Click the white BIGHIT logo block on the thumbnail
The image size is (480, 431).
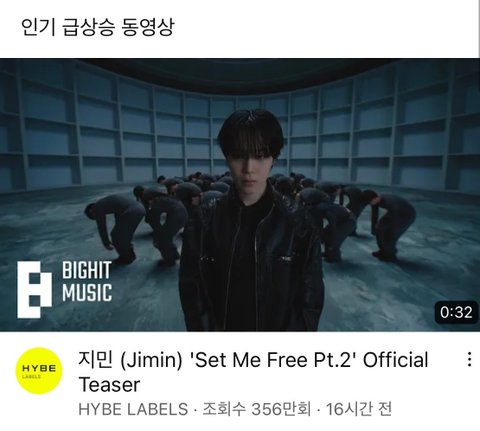pyautogui.click(x=34, y=289)
